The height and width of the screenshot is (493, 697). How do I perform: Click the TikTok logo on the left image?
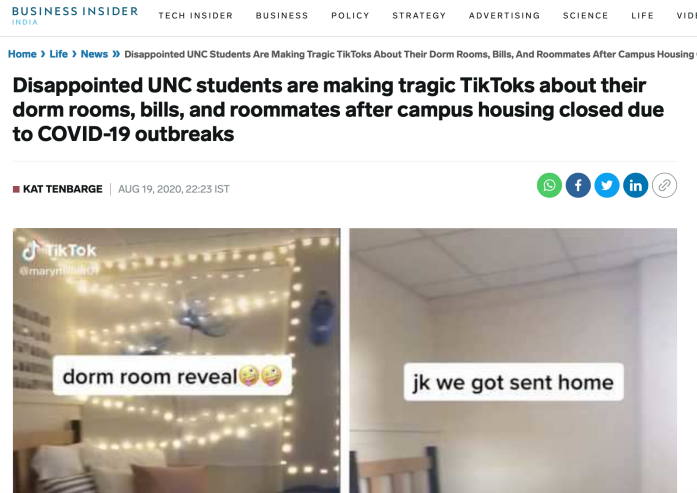coord(59,251)
